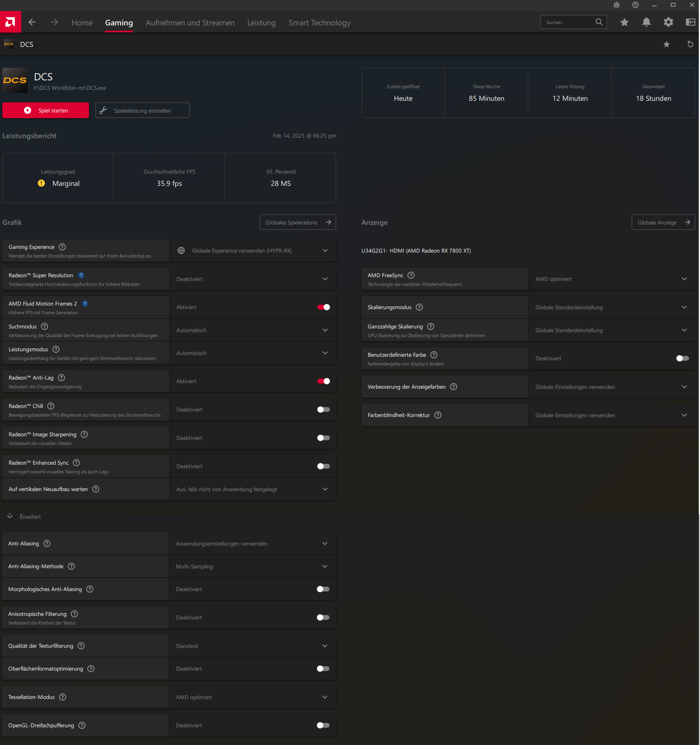The image size is (700, 745).
Task: Open AMD FreeSync dropdown
Action: (x=612, y=279)
